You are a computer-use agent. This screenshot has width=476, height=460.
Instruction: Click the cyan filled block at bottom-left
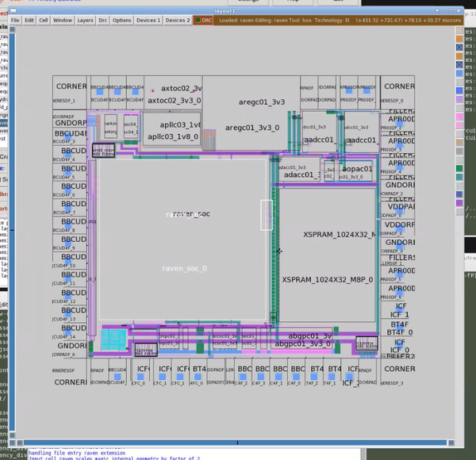[x=113, y=339]
